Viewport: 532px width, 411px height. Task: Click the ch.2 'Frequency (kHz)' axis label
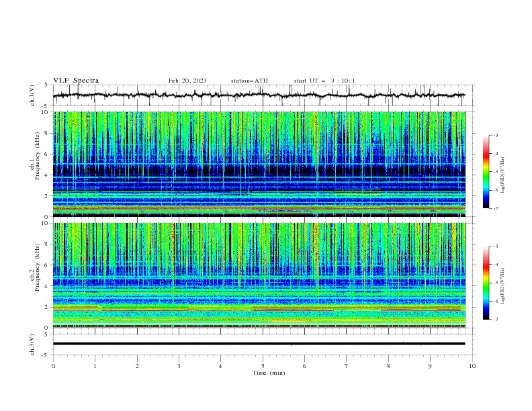37,267
